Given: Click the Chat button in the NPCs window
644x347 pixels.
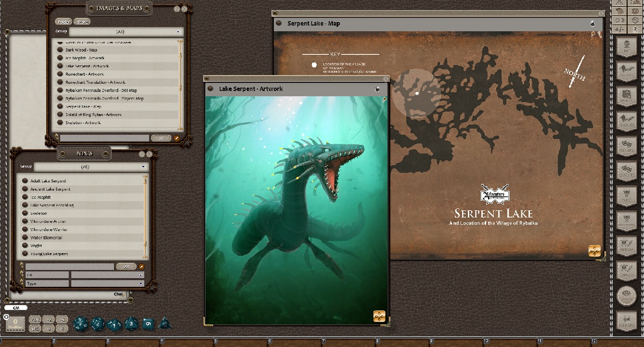Looking at the screenshot, I should [x=118, y=294].
